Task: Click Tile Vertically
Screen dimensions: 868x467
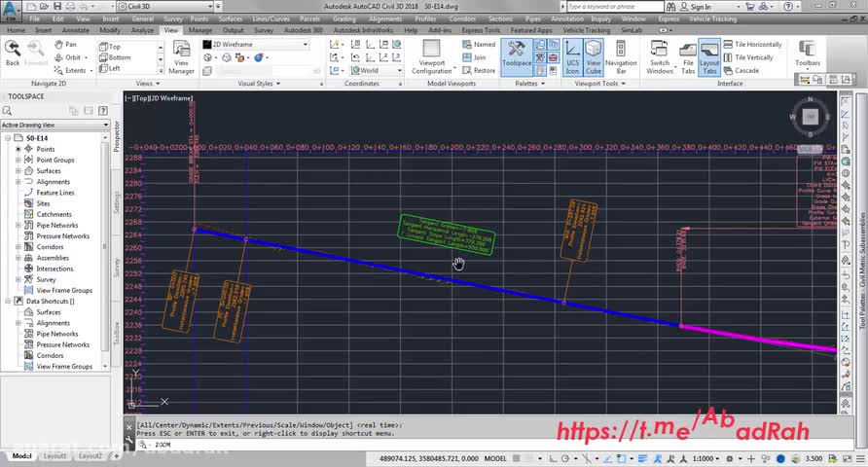Action: tap(748, 57)
